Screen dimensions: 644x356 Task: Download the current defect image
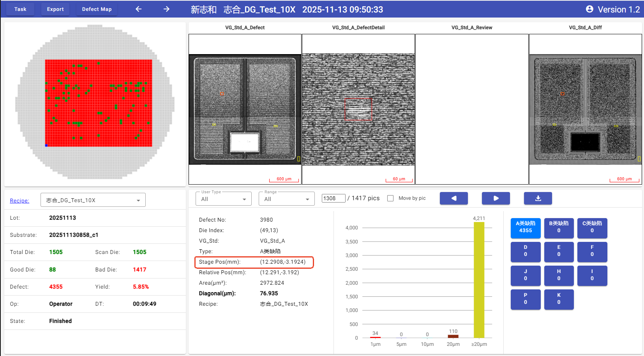(538, 198)
